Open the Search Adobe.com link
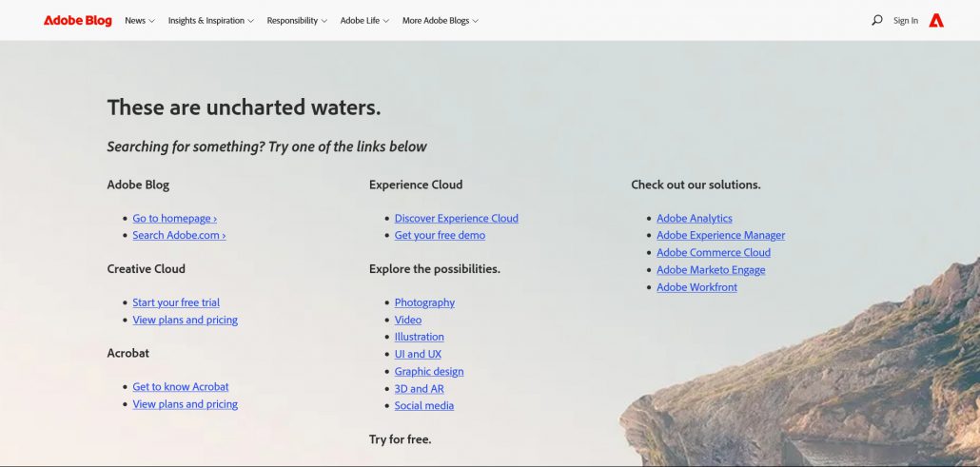980x467 pixels. coord(179,236)
